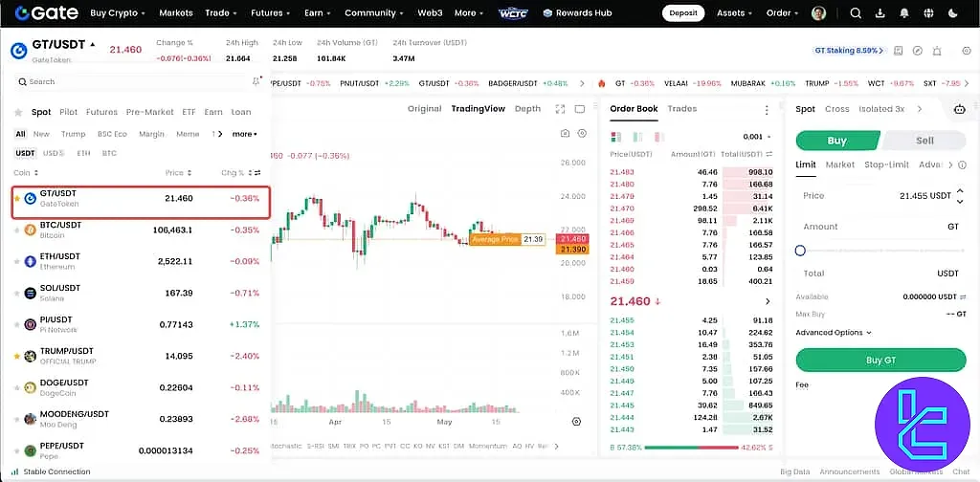Toggle favorite star for GT/USDT row
The width and height of the screenshot is (980, 482).
17,199
